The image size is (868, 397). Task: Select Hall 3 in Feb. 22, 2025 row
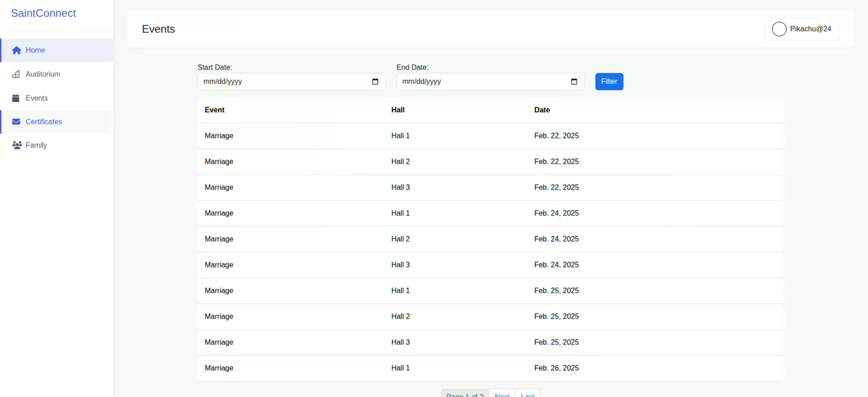pyautogui.click(x=400, y=188)
